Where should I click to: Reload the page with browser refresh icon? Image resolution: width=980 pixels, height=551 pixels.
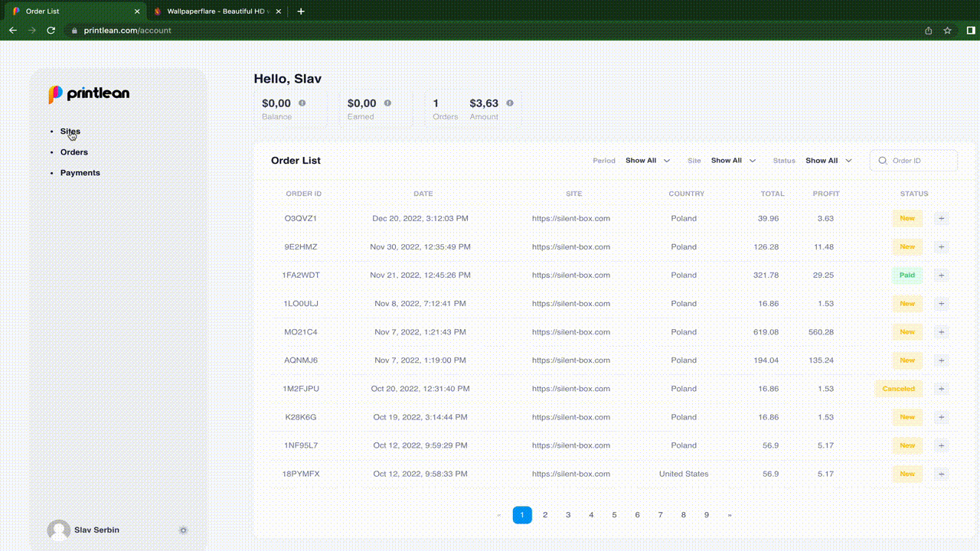(x=51, y=31)
